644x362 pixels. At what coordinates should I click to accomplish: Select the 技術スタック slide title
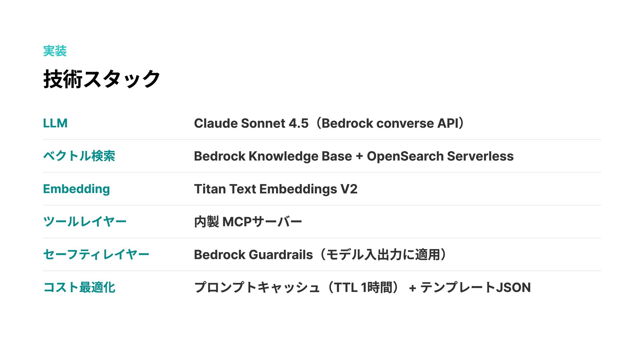click(x=102, y=79)
